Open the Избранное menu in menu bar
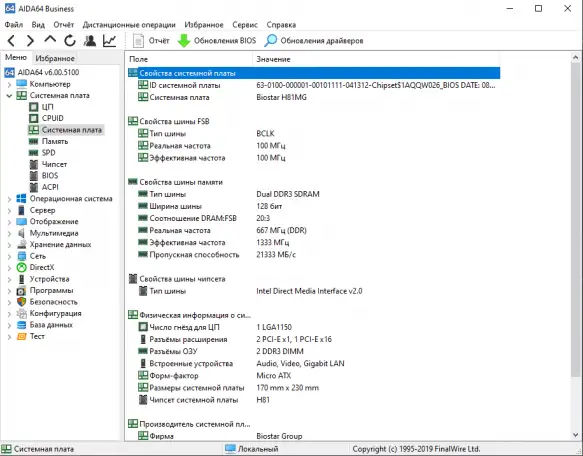583x456 pixels. click(x=204, y=25)
